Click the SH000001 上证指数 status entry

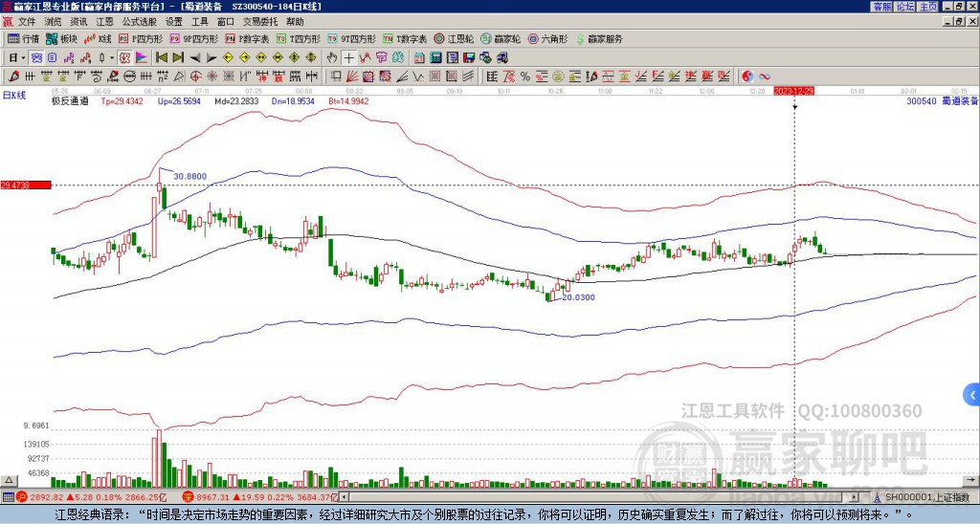924,497
